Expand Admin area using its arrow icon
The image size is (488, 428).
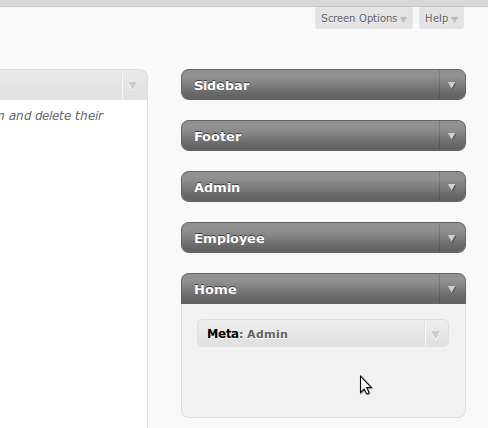(452, 187)
